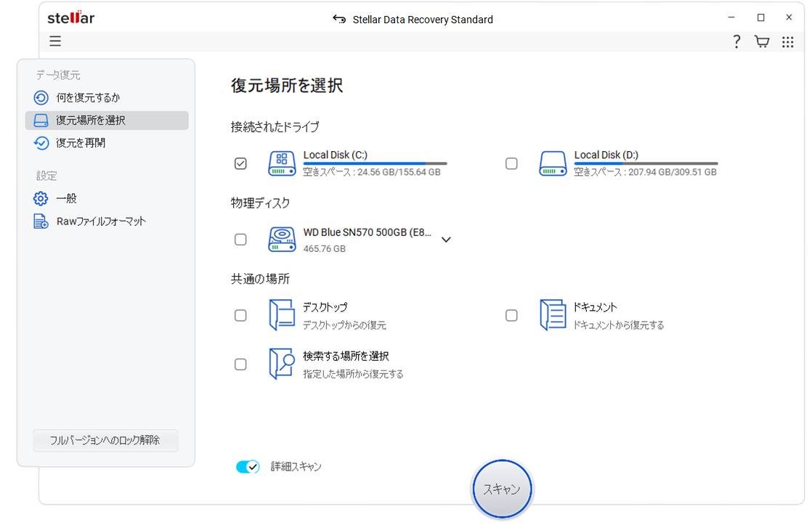Click the ドキュメントから復元する description

pos(618,325)
